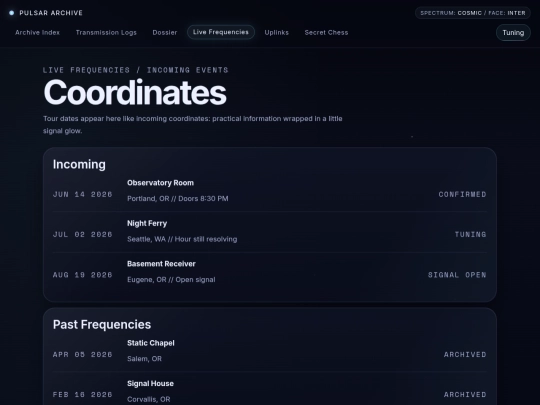Click the Pulsar Archive logo dot
This screenshot has width=540, height=405.
click(11, 13)
